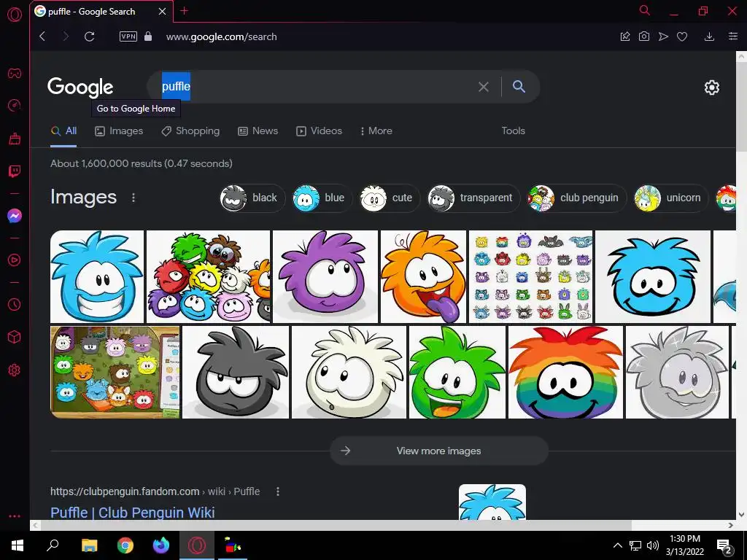747x560 pixels.
Task: Filter images by cute chip
Action: [x=390, y=198]
